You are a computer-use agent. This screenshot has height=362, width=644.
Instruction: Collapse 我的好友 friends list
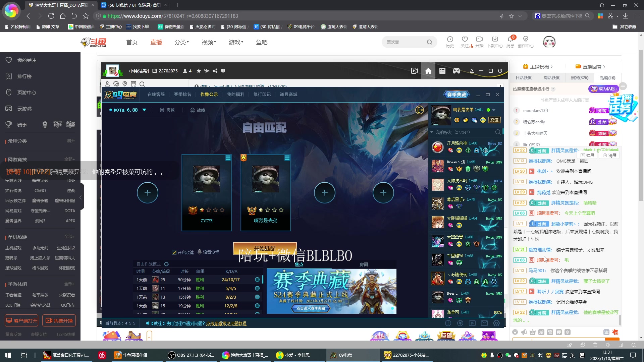coord(432,132)
